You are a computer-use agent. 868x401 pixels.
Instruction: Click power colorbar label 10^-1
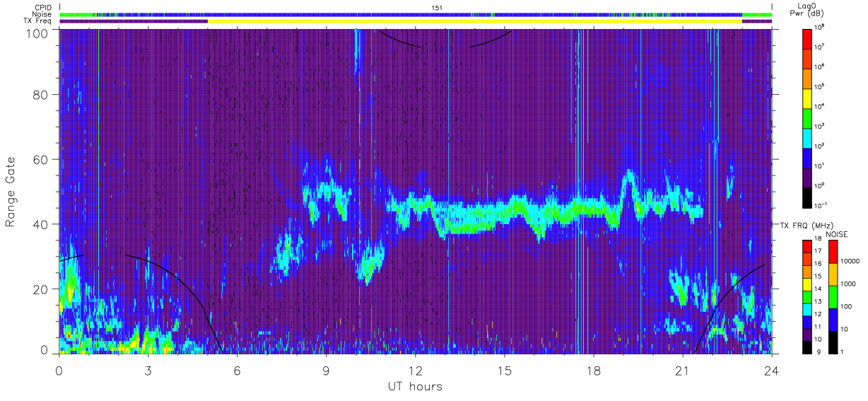click(820, 205)
